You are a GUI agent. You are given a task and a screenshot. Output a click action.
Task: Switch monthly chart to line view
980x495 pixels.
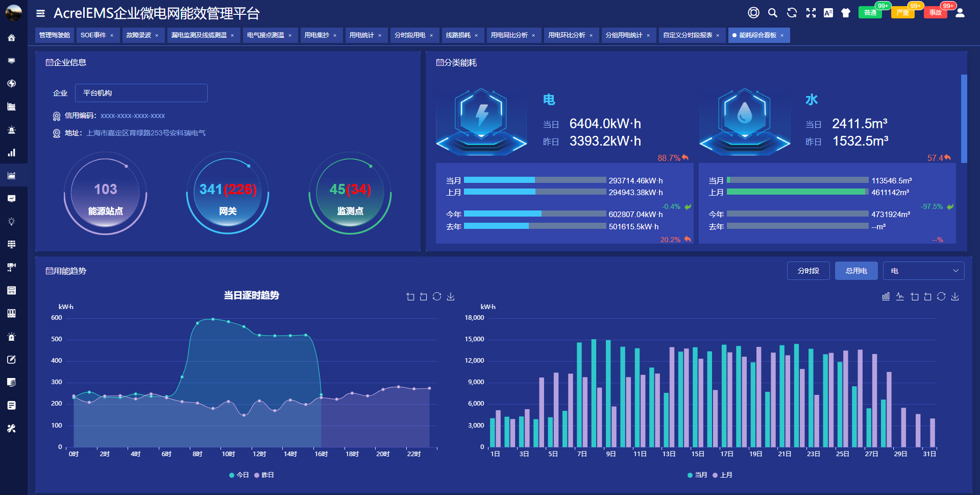(x=900, y=297)
